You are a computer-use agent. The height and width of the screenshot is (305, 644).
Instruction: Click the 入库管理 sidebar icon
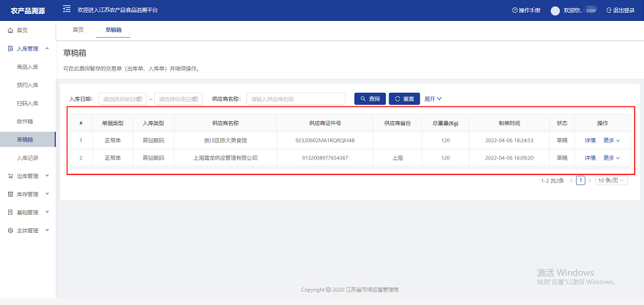(10, 48)
